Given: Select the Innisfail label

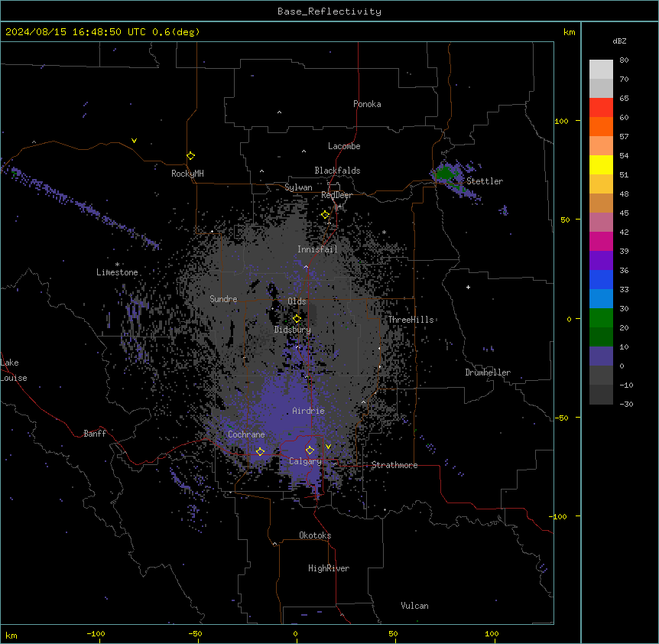Looking at the screenshot, I should (x=317, y=249).
